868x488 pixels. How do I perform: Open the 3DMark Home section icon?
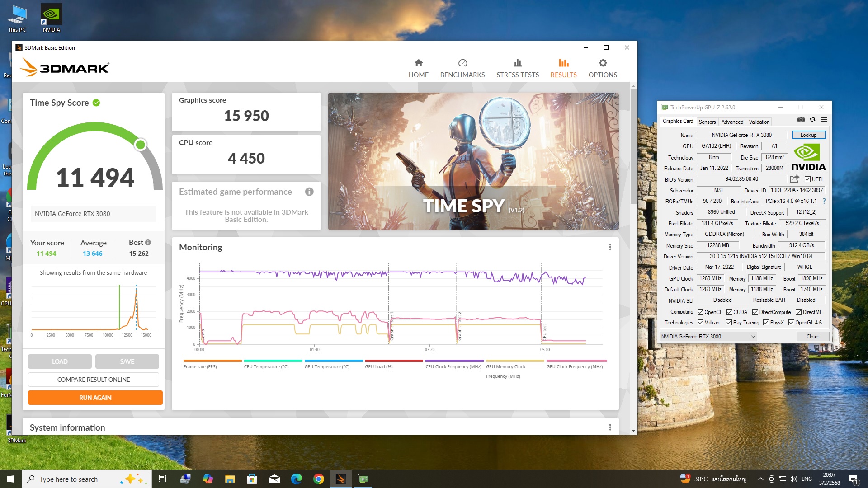pyautogui.click(x=418, y=63)
